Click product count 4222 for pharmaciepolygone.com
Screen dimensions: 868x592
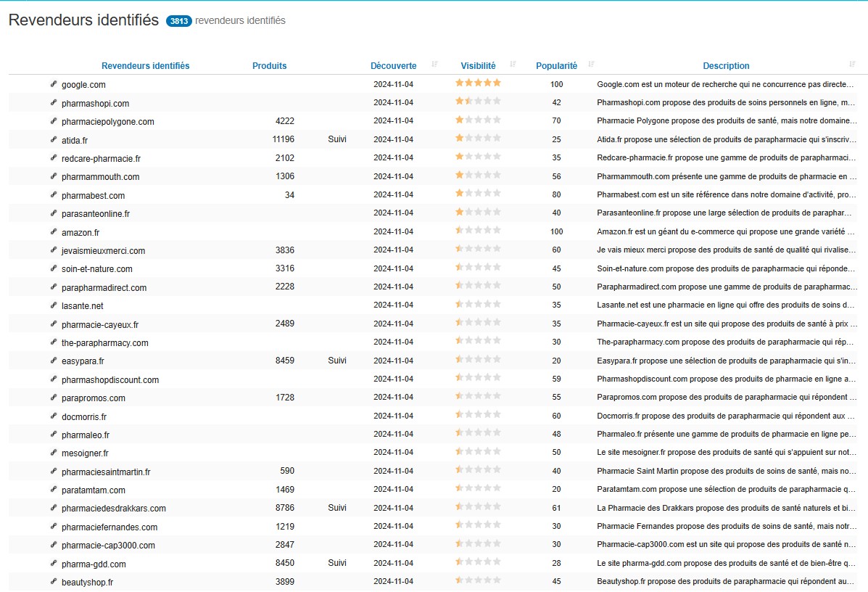point(285,120)
